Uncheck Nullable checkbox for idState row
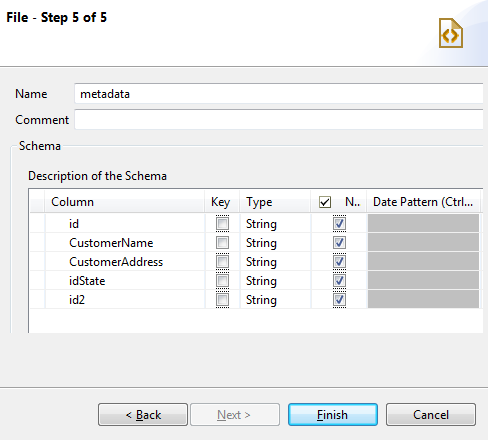This screenshot has height=440, width=488. (x=339, y=281)
